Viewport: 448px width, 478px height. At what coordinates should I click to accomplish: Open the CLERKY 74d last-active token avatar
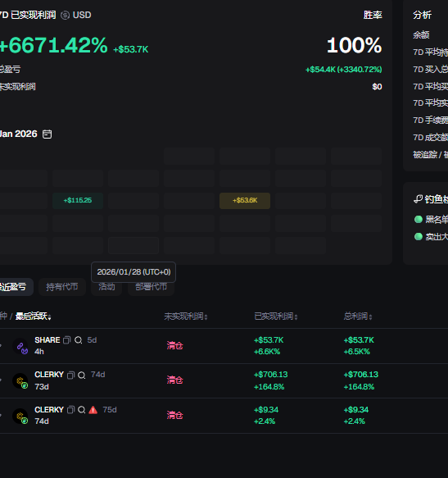tap(20, 417)
